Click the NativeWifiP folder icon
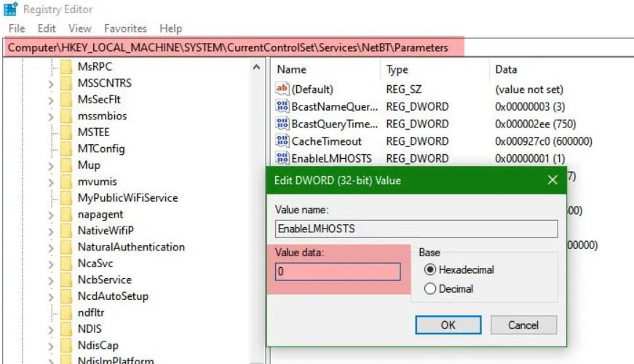 pyautogui.click(x=66, y=230)
